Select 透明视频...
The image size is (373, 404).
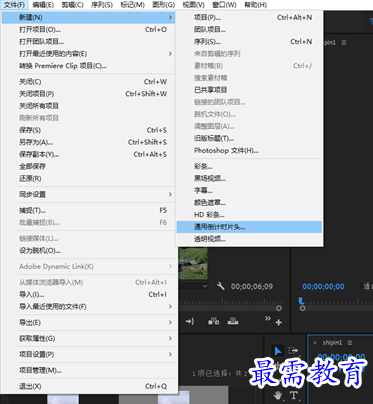pyautogui.click(x=249, y=239)
